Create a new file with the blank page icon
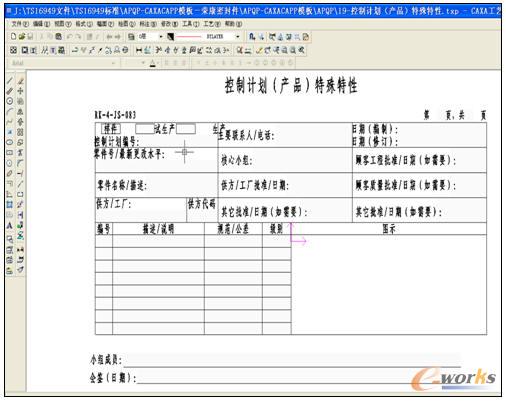The height and width of the screenshot is (401, 506). coord(14,36)
